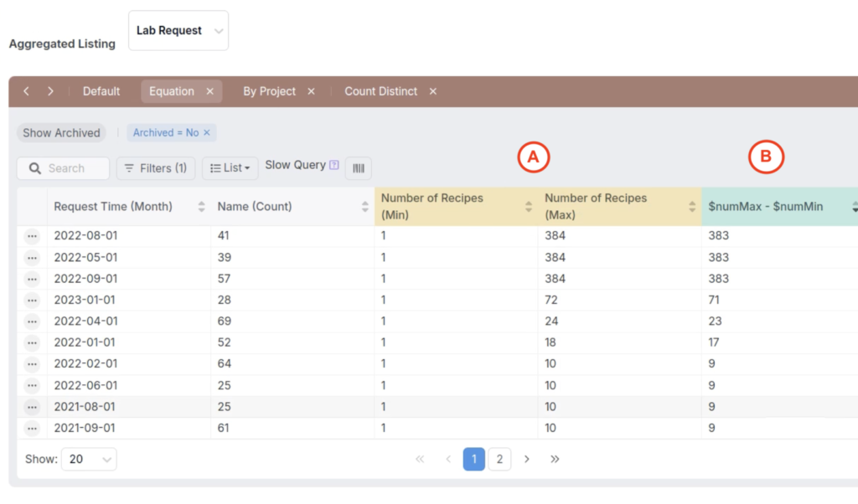The height and width of the screenshot is (504, 858).
Task: Open Filters (1) panel
Action: coord(156,168)
